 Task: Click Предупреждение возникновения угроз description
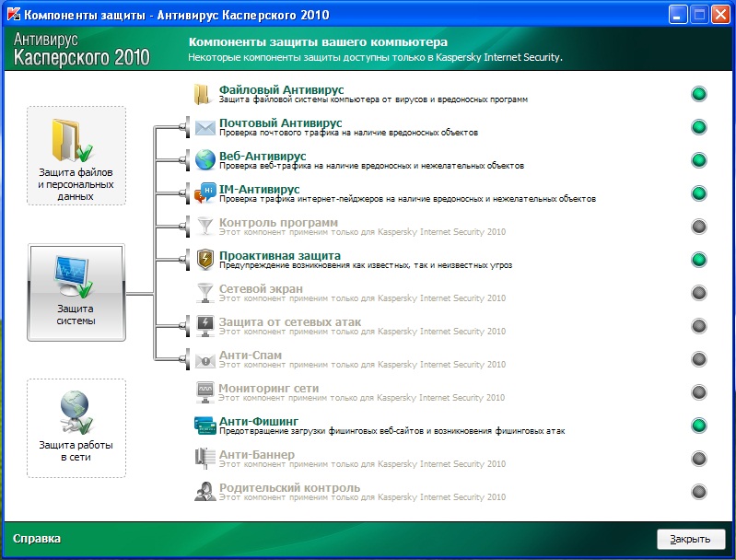point(366,265)
